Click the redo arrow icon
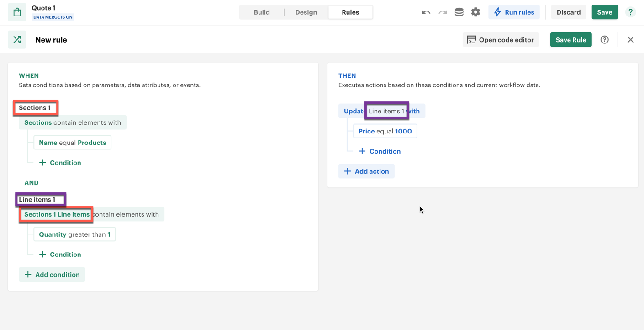 [443, 12]
